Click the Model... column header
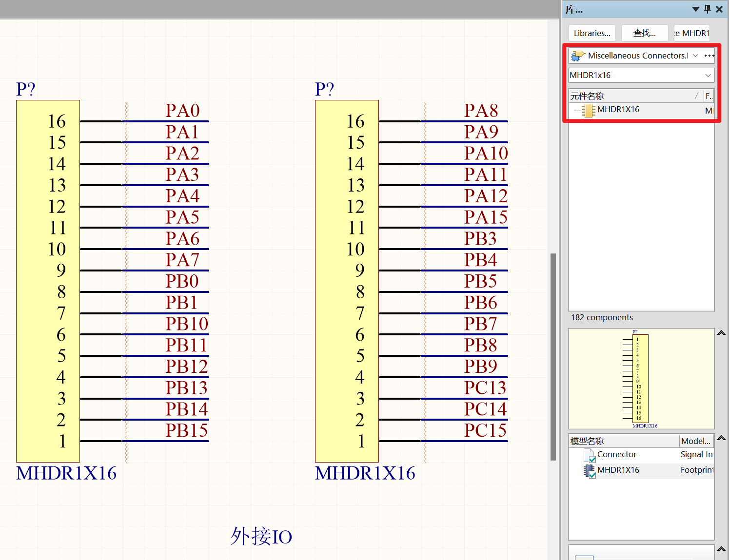The width and height of the screenshot is (729, 560). [697, 441]
